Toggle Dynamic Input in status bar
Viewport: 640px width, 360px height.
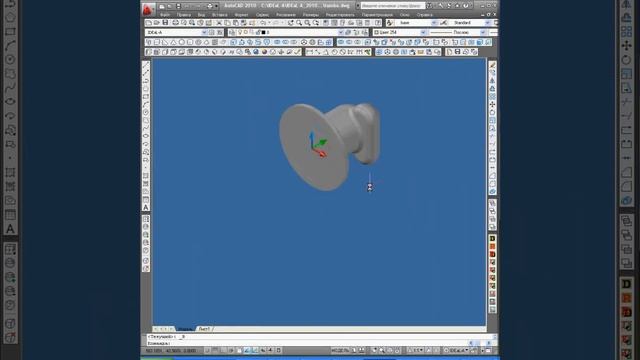(263, 351)
